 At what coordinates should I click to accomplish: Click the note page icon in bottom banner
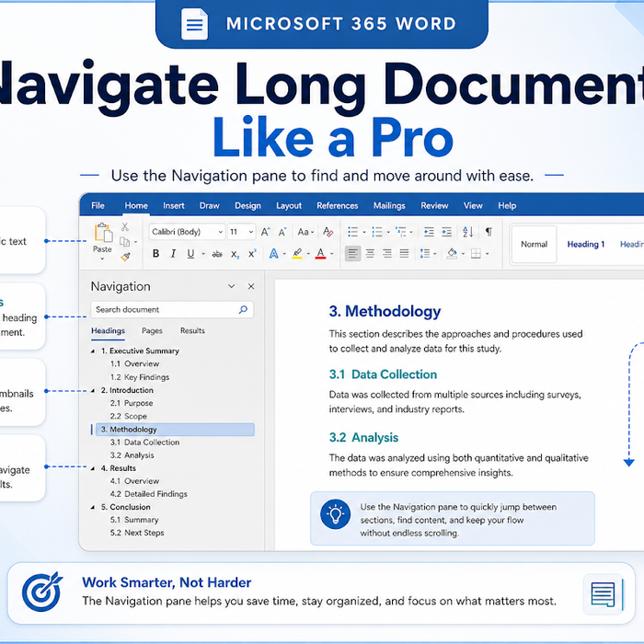604,594
